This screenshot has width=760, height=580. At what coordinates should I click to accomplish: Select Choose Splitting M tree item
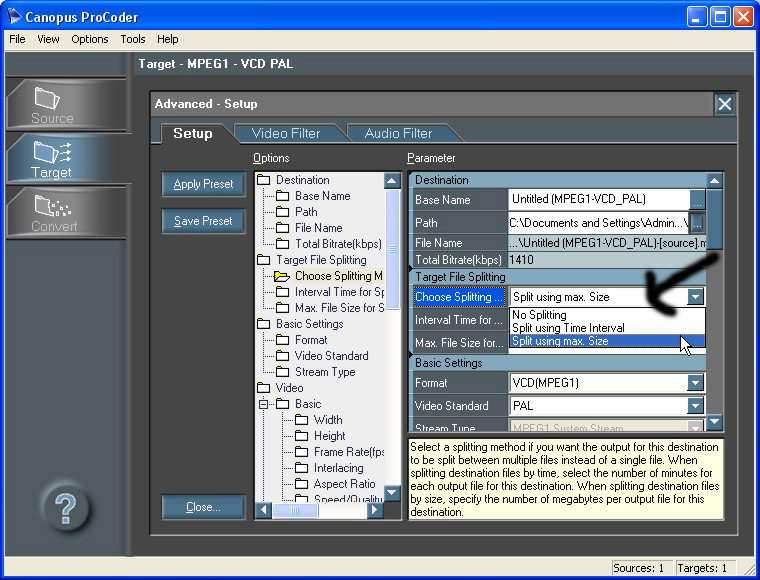click(x=329, y=276)
